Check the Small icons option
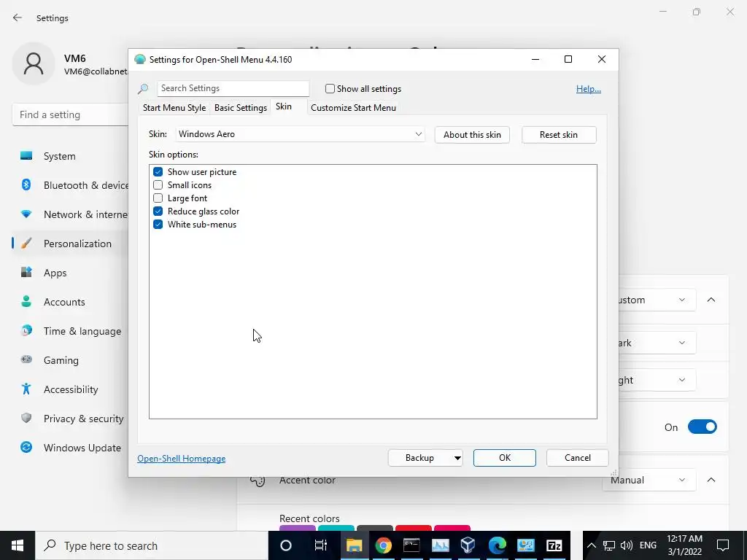This screenshot has width=747, height=560. tap(158, 184)
